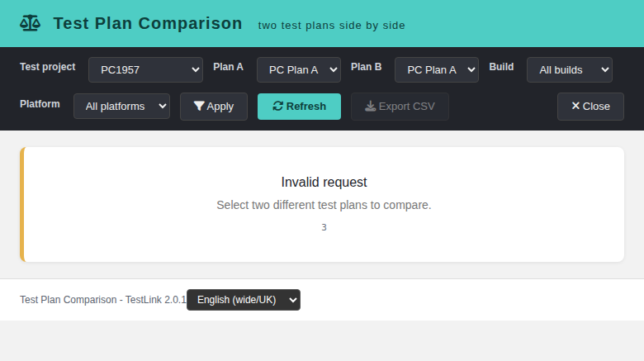
Task: Click the Plan A label
Action: (x=229, y=67)
